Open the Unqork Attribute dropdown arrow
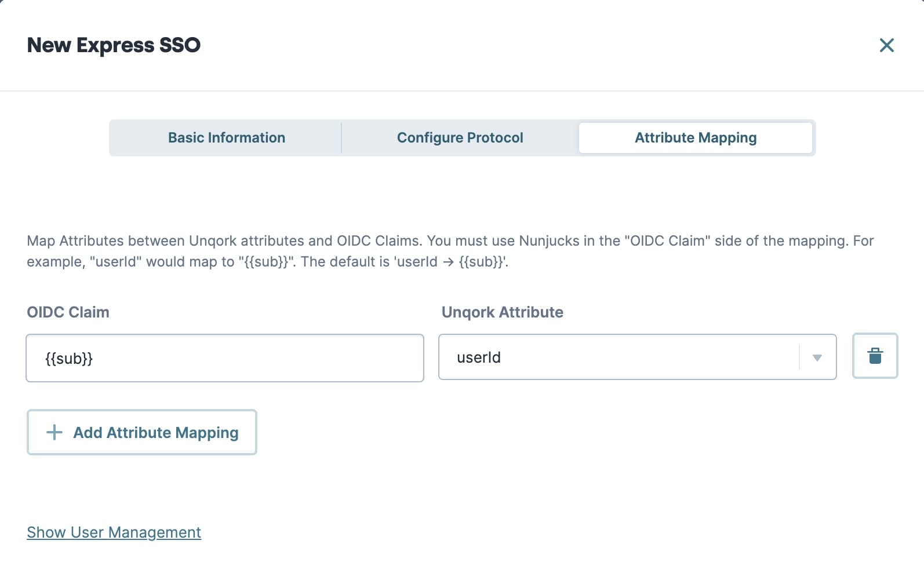This screenshot has height=584, width=924. [817, 357]
